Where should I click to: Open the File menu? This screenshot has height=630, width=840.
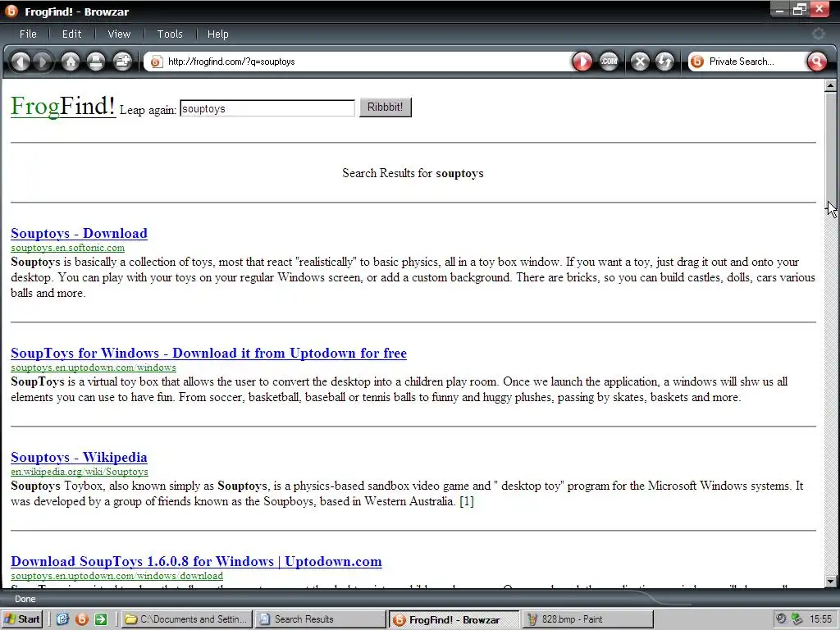[x=28, y=34]
